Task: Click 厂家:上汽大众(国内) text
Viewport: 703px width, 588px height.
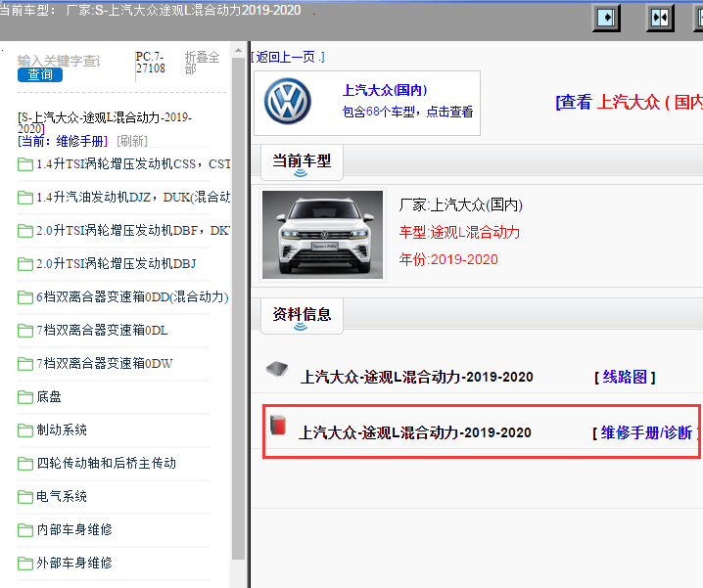Action: (x=460, y=204)
